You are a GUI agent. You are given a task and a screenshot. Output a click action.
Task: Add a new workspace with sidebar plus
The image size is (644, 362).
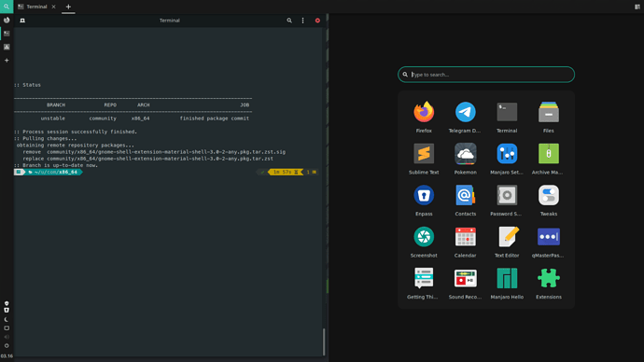[x=7, y=61]
